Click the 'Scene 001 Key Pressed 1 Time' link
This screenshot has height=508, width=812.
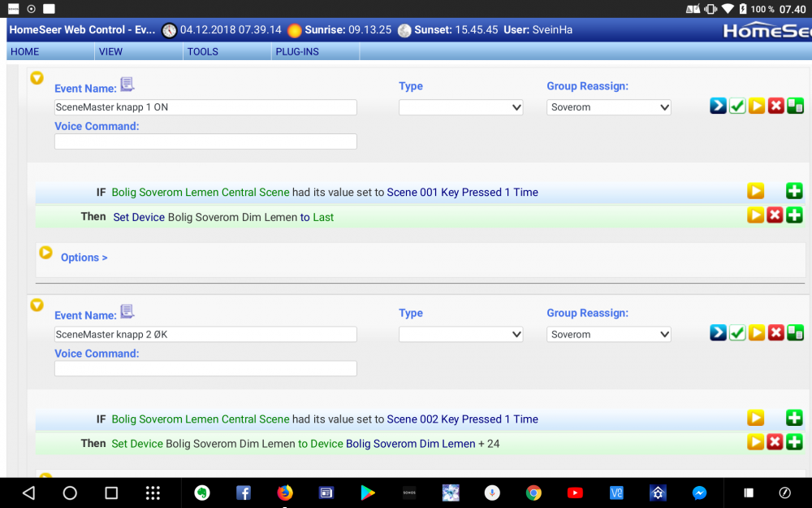[462, 193]
